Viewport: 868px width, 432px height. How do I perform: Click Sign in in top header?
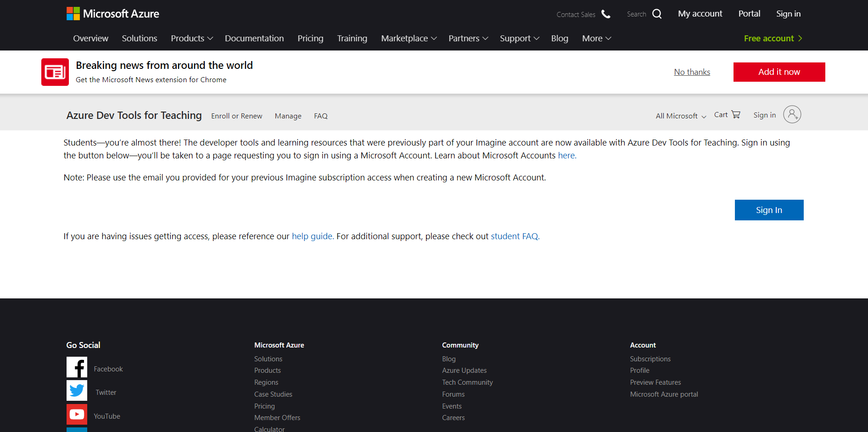pos(789,14)
